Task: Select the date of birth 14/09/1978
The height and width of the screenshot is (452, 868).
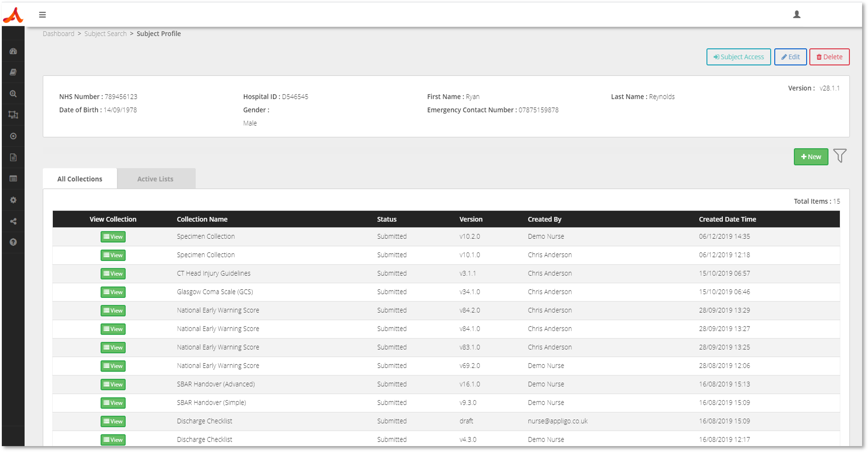Action: click(x=120, y=110)
